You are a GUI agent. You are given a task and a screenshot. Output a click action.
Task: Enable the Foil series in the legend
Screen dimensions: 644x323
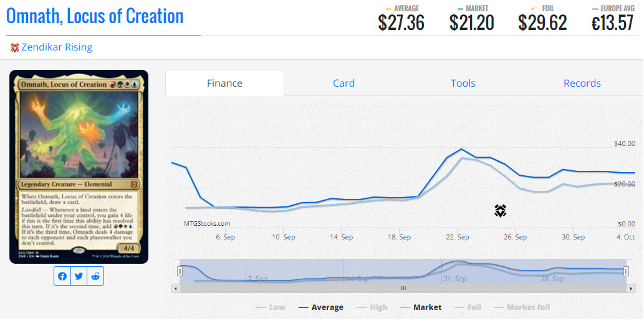(x=468, y=307)
